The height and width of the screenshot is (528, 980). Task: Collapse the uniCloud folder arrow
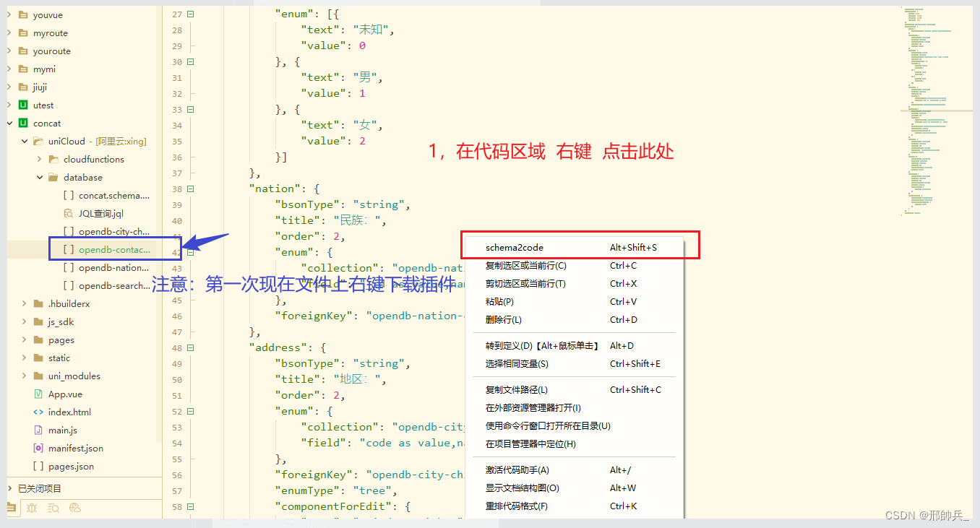point(25,142)
